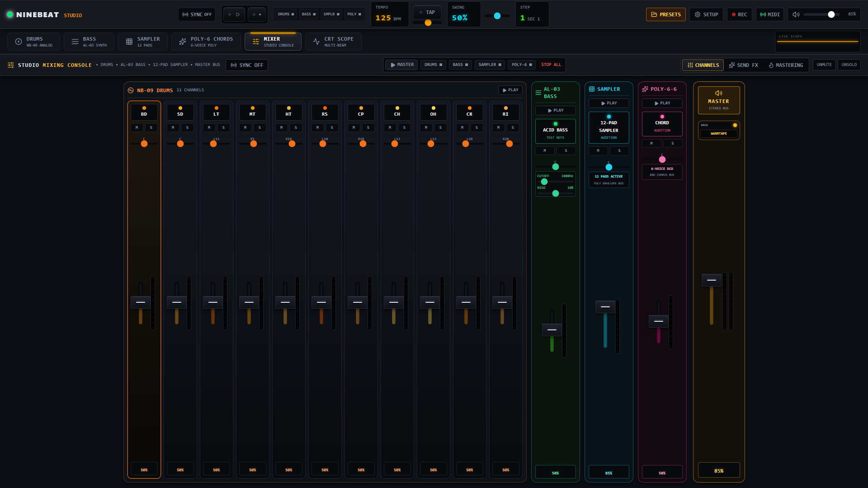Click the master volume slider knob
The image size is (868, 488).
(x=831, y=14)
